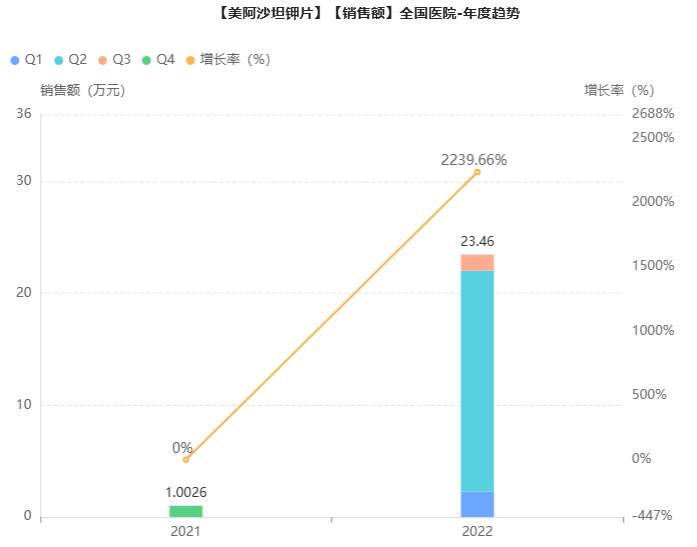Click the blue Q1 segment of 2022 bar
This screenshot has height=547, width=697.
477,504
